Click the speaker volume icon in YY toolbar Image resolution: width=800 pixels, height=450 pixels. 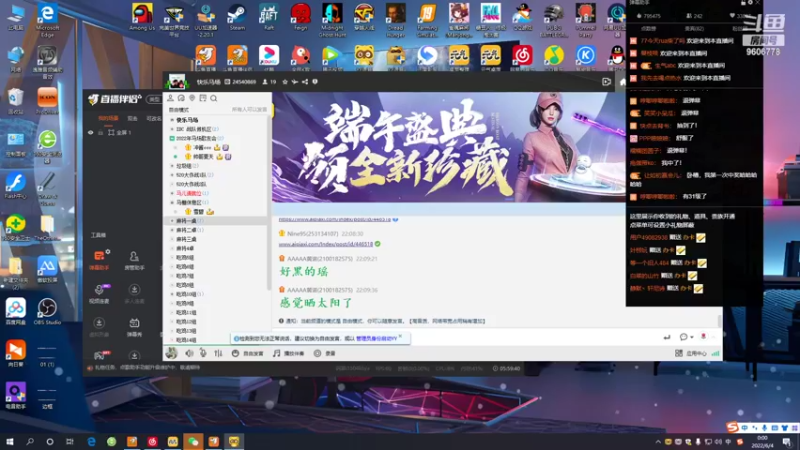[189, 353]
